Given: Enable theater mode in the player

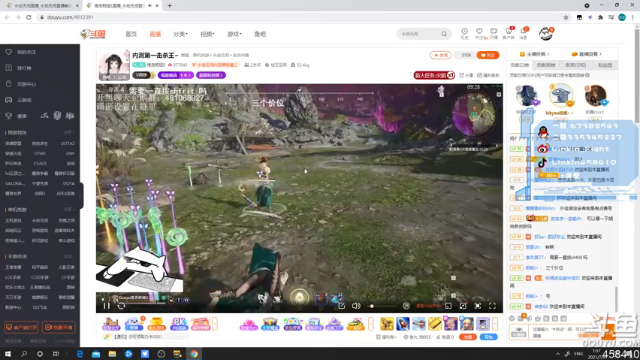Looking at the screenshot, I should (x=463, y=306).
